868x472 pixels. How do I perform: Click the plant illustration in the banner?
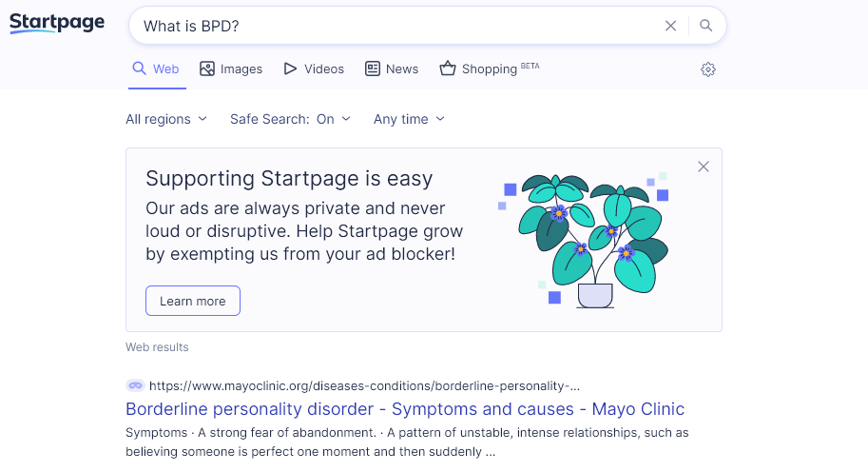(x=584, y=240)
